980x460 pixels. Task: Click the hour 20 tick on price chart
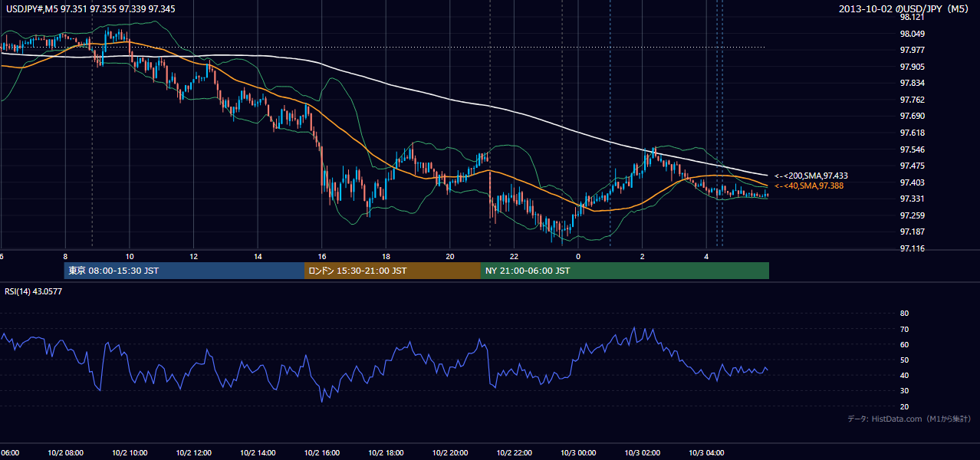pos(450,257)
